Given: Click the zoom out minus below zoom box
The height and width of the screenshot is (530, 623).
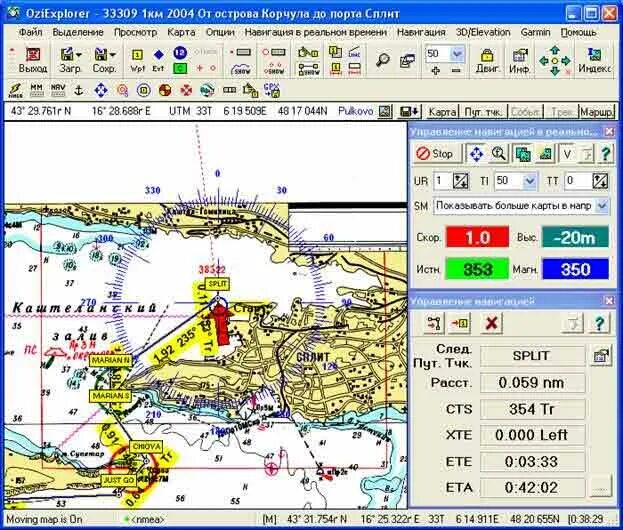Looking at the screenshot, I should [x=457, y=70].
